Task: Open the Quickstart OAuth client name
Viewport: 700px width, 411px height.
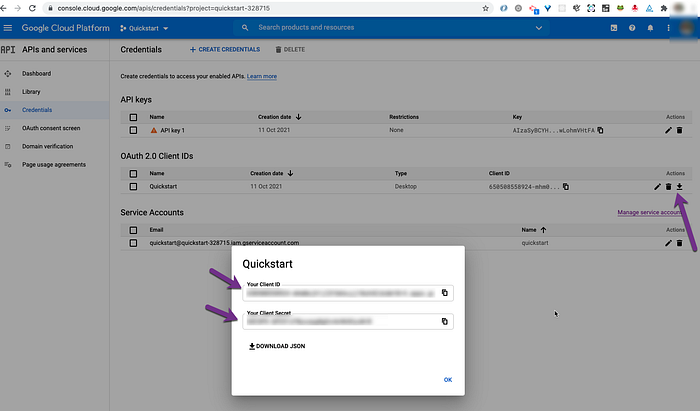Action: coord(163,187)
